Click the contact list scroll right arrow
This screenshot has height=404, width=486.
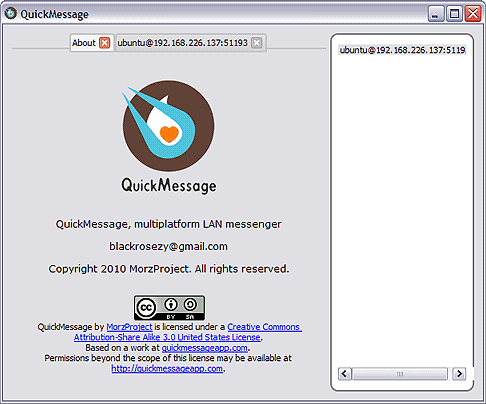[459, 374]
